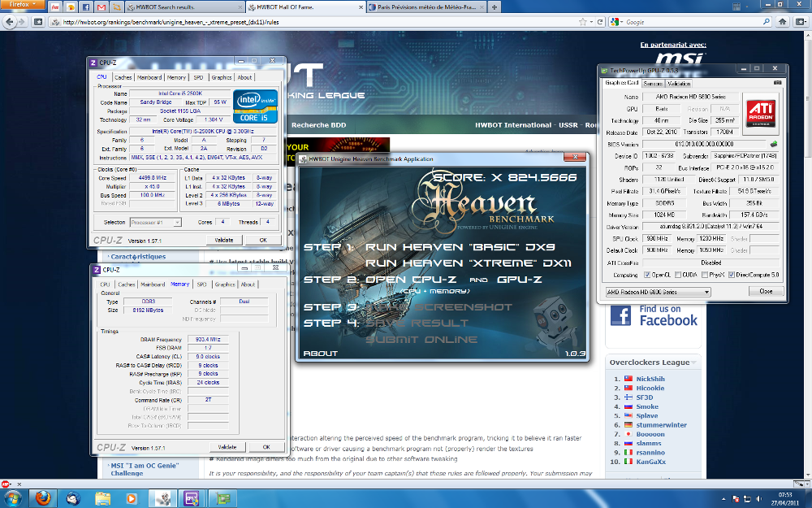
Task: Click Run Heaven Basic DX9 step
Action: 460,247
